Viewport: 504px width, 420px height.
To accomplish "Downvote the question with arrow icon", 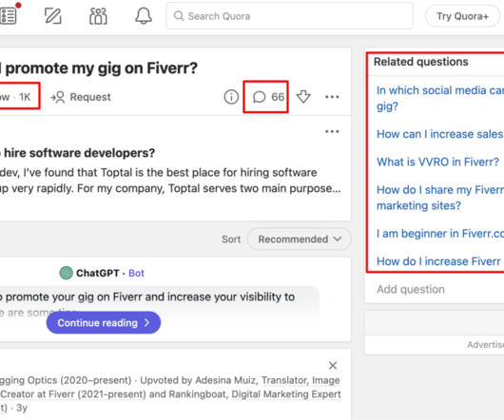I will 303,97.
